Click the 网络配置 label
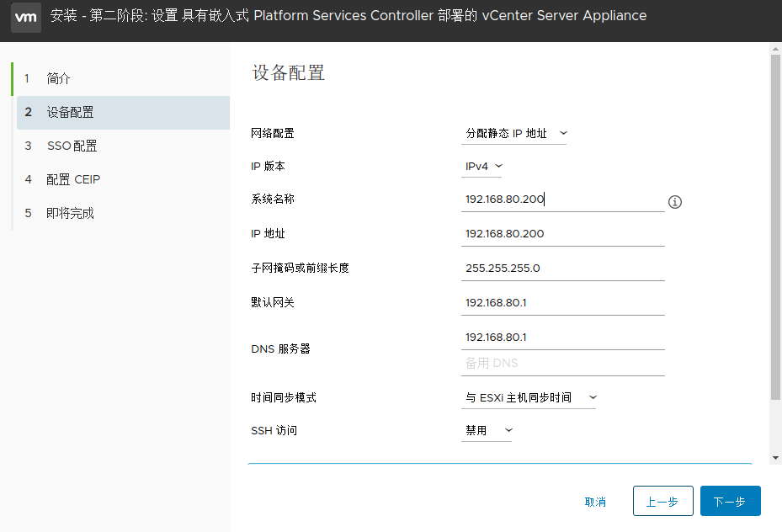 click(x=273, y=133)
